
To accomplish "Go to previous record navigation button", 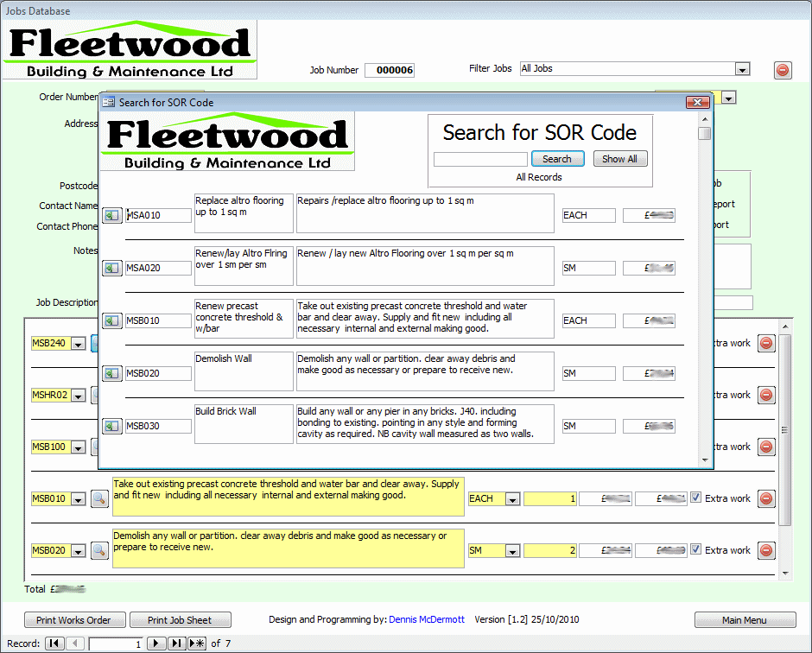I will 74,643.
